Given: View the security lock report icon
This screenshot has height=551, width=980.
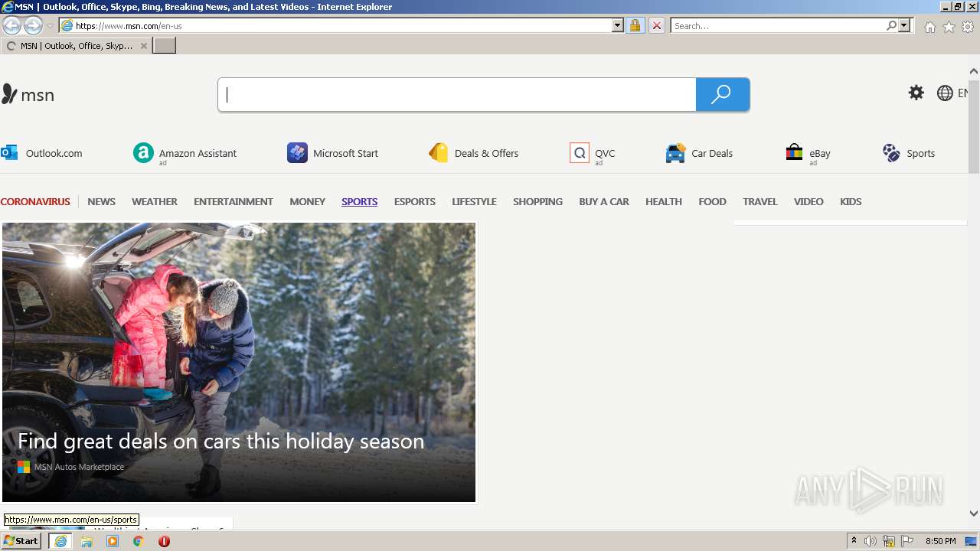Looking at the screenshot, I should point(635,25).
